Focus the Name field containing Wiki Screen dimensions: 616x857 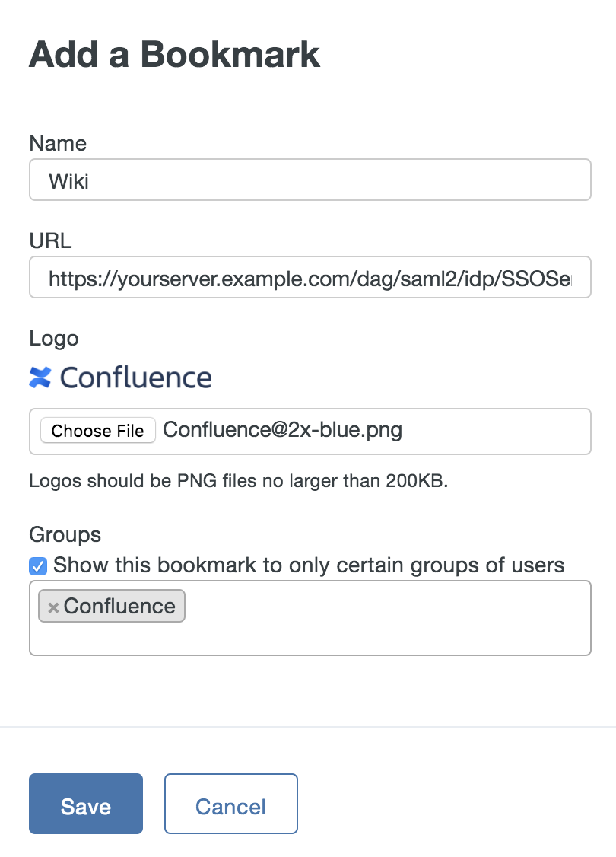pyautogui.click(x=310, y=180)
